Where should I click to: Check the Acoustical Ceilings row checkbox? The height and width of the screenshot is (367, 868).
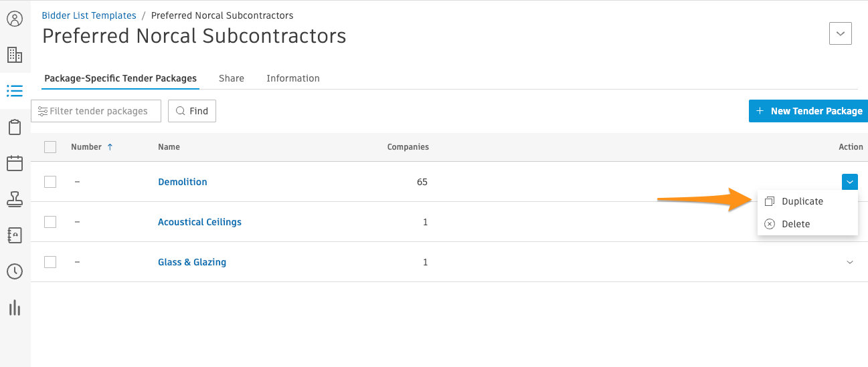point(50,222)
